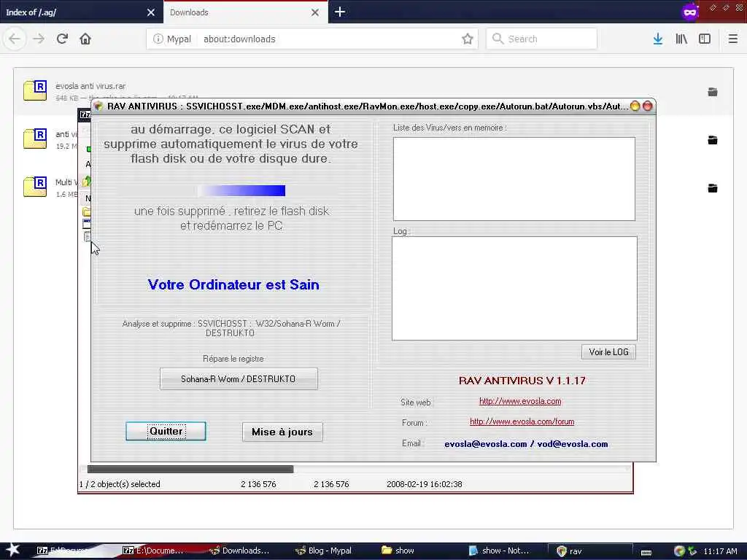The height and width of the screenshot is (560, 747).
Task: Open containing folder for evosla anti virus.rar
Action: coord(713,92)
